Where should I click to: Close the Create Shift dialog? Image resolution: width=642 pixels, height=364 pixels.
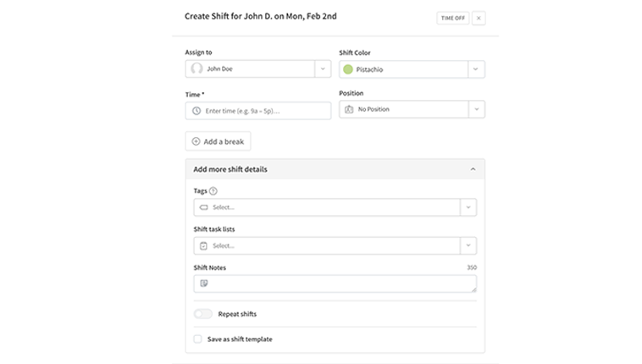[479, 18]
